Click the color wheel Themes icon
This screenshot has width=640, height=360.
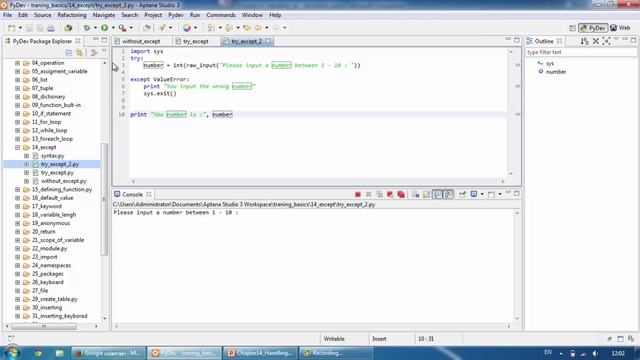point(187,28)
